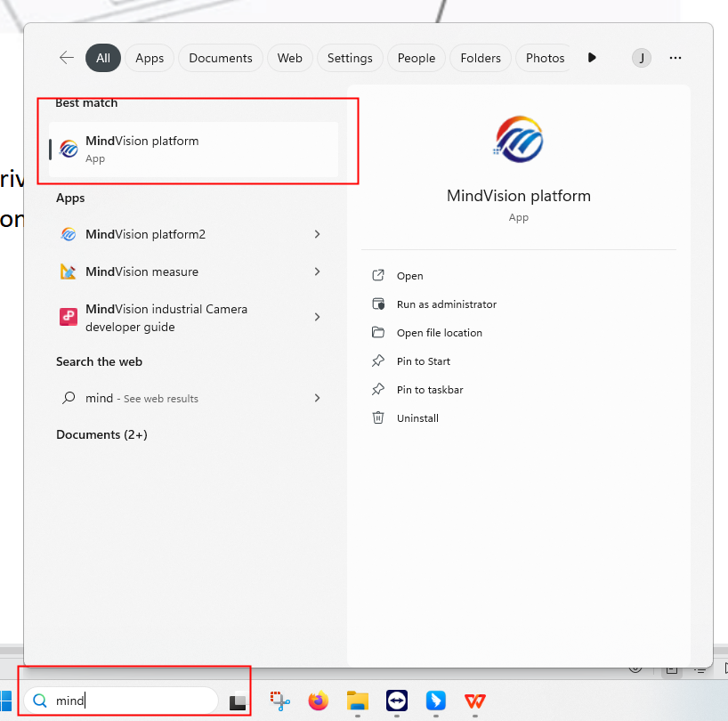Choose Uninstall for MindVision platform
The image size is (728, 721).
tap(417, 418)
